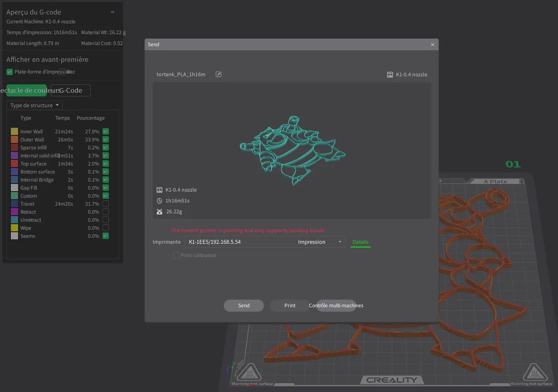558x392 pixels.
Task: Click the Inner Wall color swatch
Action: [14, 132]
